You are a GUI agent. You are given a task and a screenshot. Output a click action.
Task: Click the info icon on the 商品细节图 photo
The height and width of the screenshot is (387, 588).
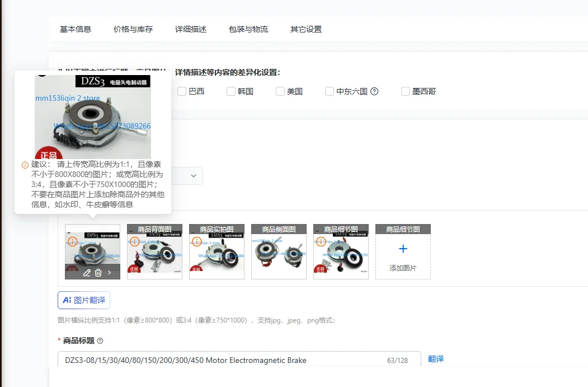[321, 241]
